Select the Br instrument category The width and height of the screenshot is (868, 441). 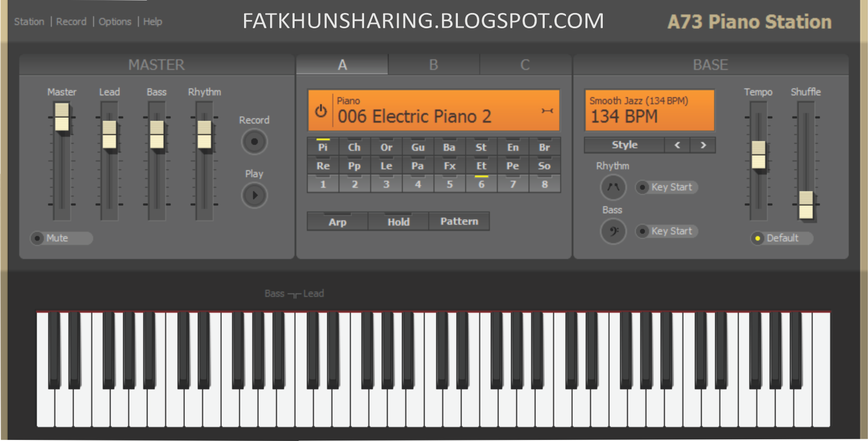click(545, 147)
